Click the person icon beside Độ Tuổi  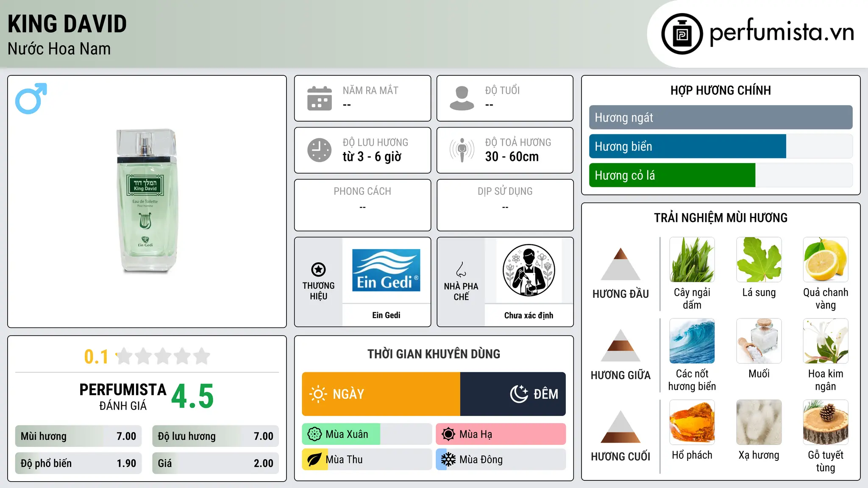pyautogui.click(x=462, y=98)
